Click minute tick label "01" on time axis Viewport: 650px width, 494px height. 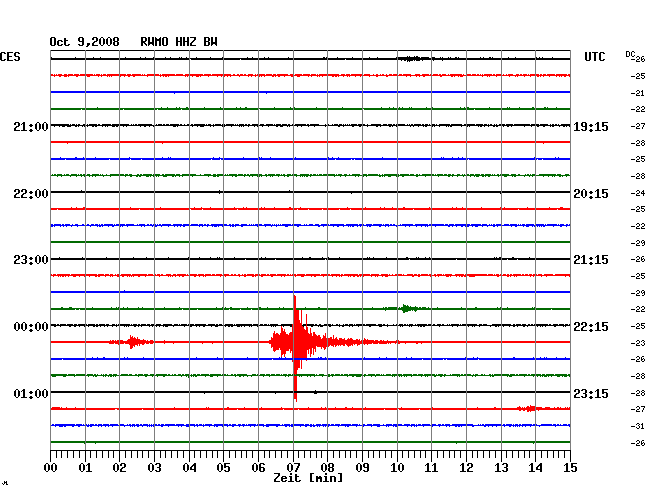point(85,467)
